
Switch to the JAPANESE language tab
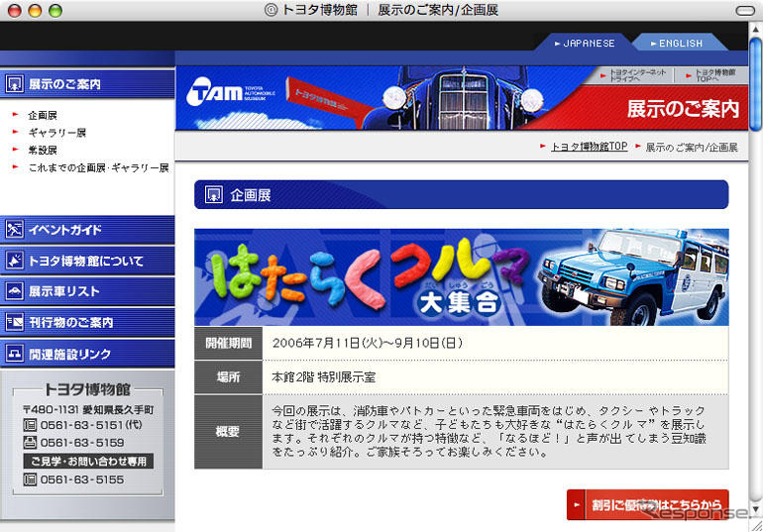click(x=584, y=43)
